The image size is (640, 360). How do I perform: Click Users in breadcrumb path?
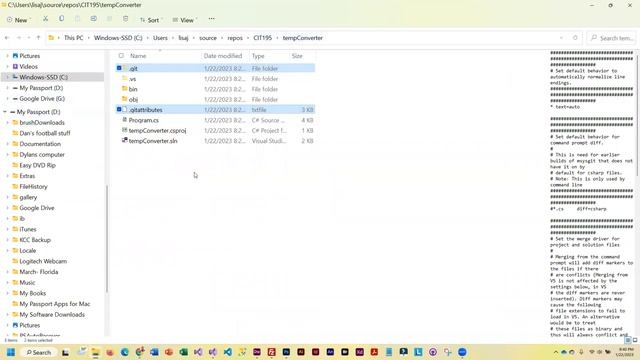pos(160,38)
